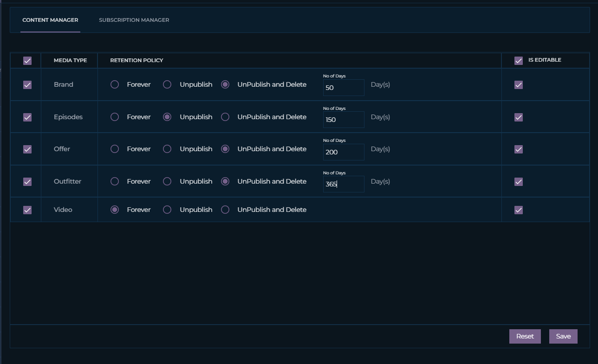Focus the Episodes No of Days input

pos(344,120)
